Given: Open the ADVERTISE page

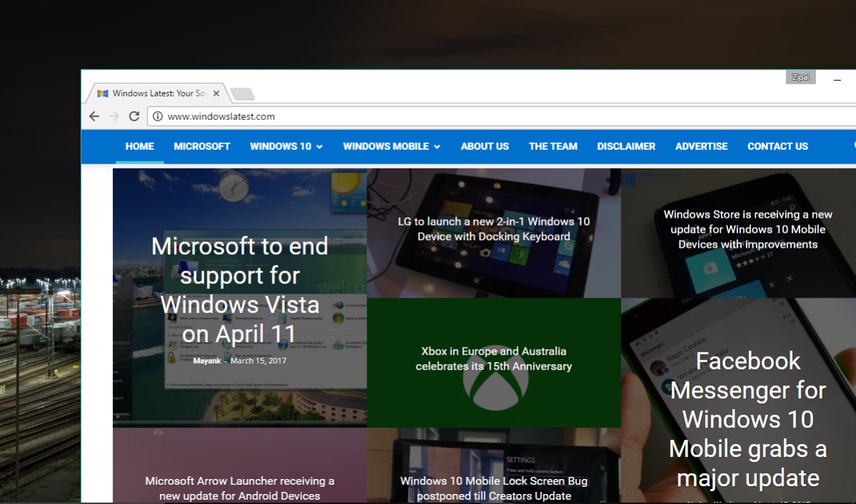Looking at the screenshot, I should pos(702,146).
